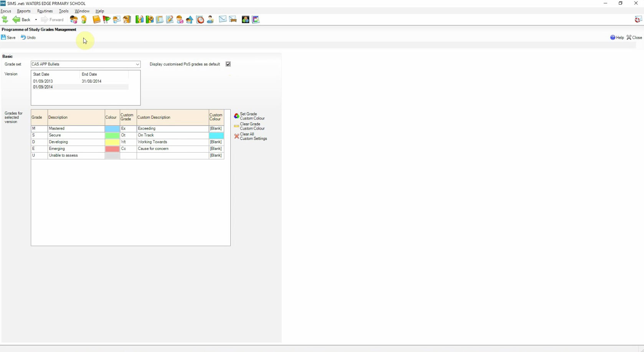The width and height of the screenshot is (644, 352).
Task: Undo the recent changes
Action: [x=28, y=37]
